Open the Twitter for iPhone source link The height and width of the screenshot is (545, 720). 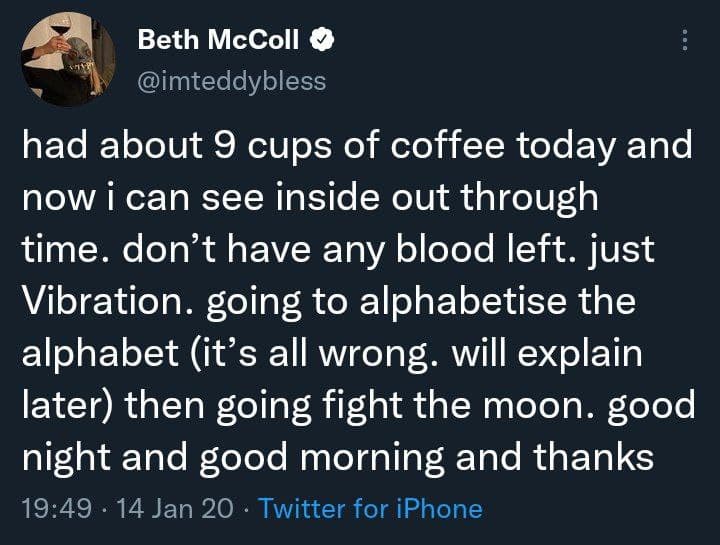[x=370, y=509]
